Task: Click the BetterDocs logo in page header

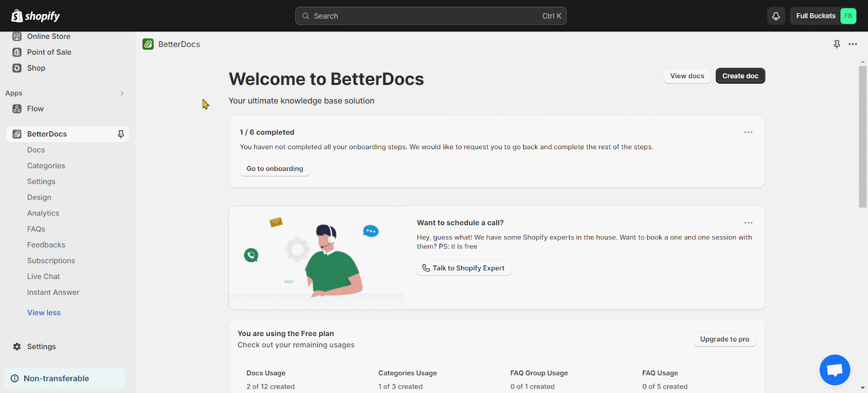Action: click(x=148, y=44)
